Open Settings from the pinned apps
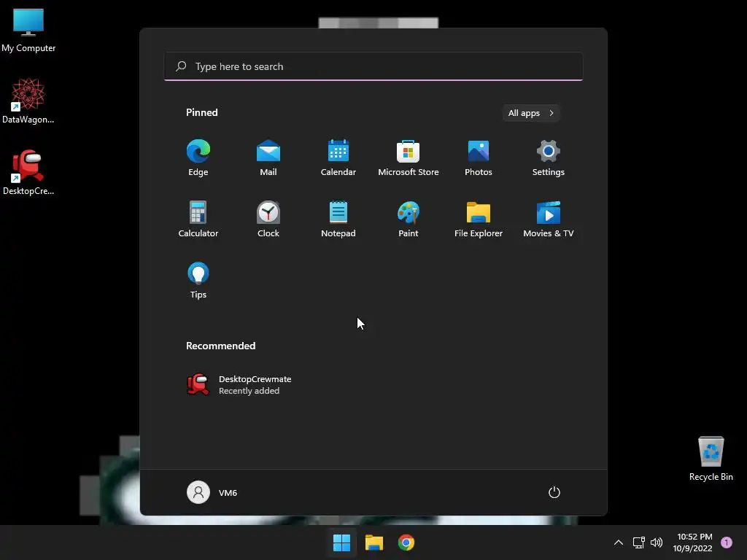Viewport: 747px width, 560px height. coord(549,158)
